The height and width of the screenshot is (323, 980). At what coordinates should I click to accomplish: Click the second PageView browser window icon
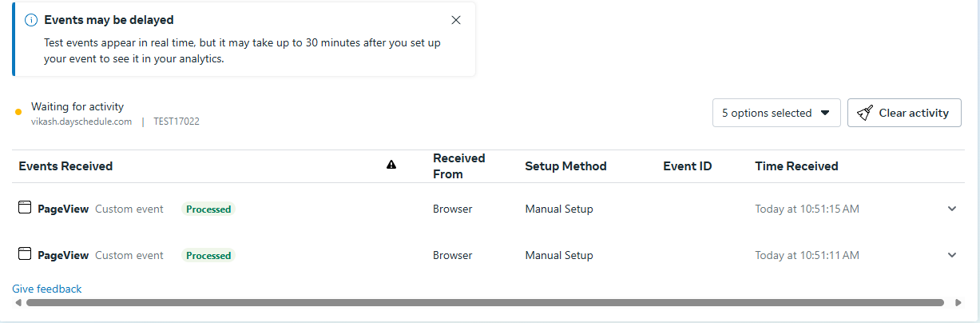(x=25, y=254)
